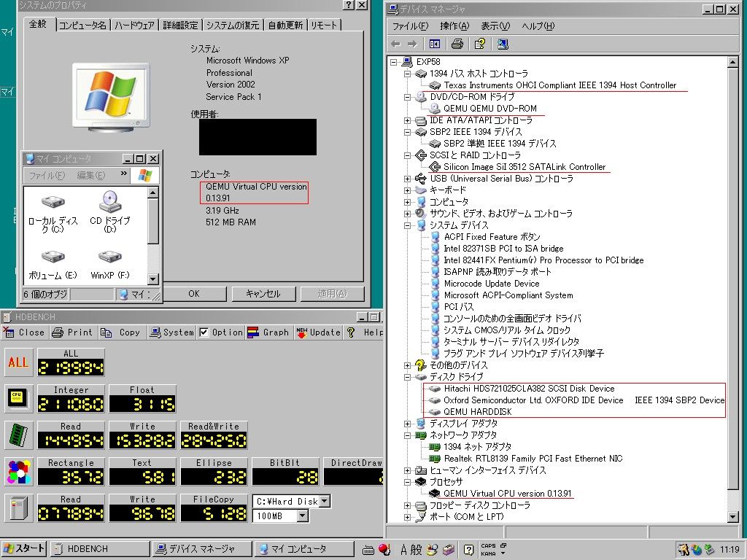Switch to Automatic Updates tab
This screenshot has height=560, width=747.
click(285, 26)
